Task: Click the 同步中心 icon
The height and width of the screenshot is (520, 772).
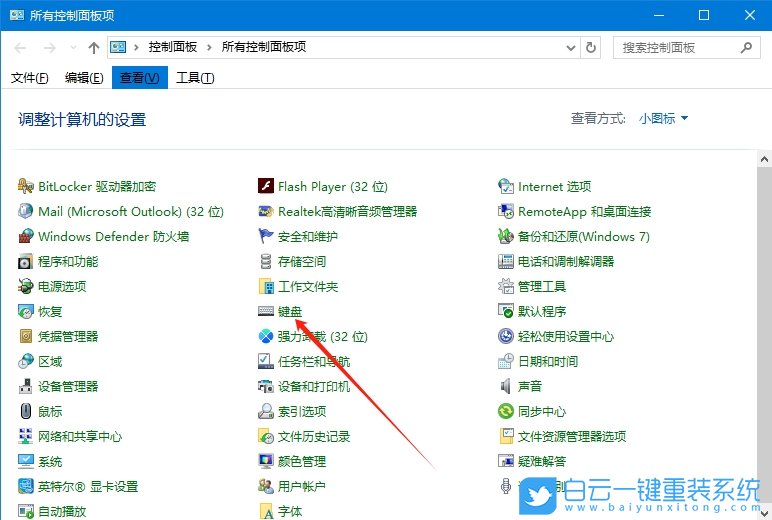Action: pyautogui.click(x=506, y=411)
